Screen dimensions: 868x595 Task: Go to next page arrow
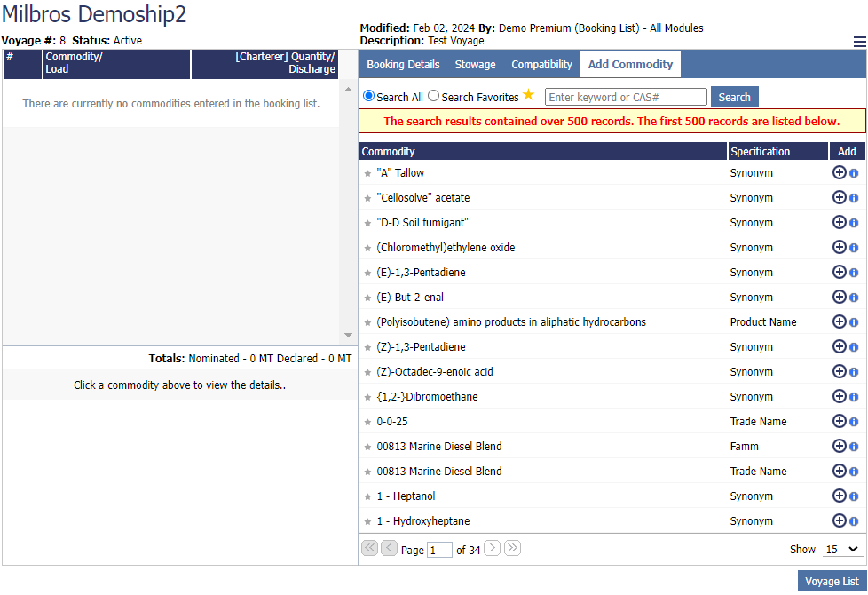493,549
